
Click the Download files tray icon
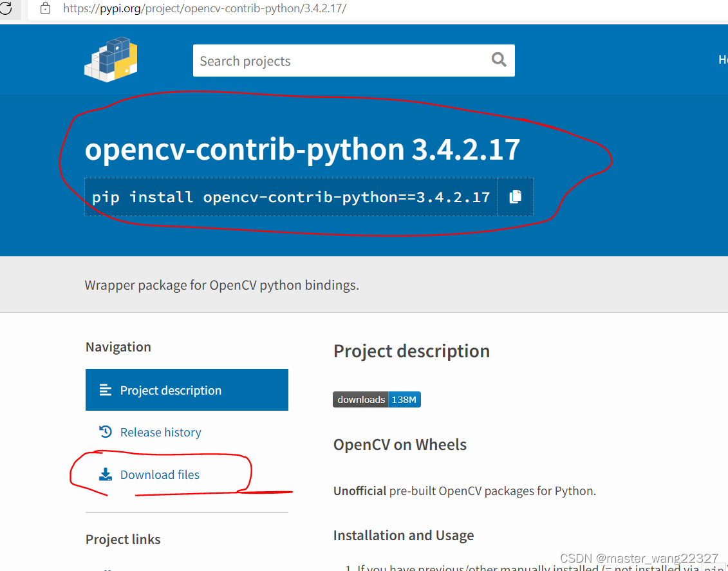click(x=106, y=474)
